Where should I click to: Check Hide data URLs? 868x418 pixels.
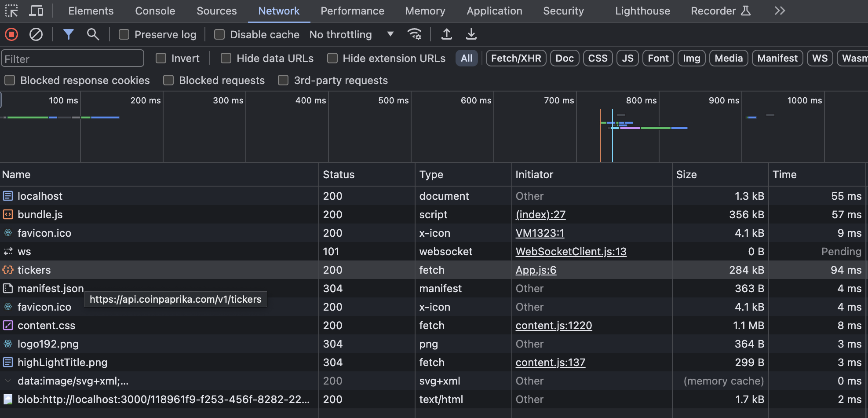click(226, 58)
